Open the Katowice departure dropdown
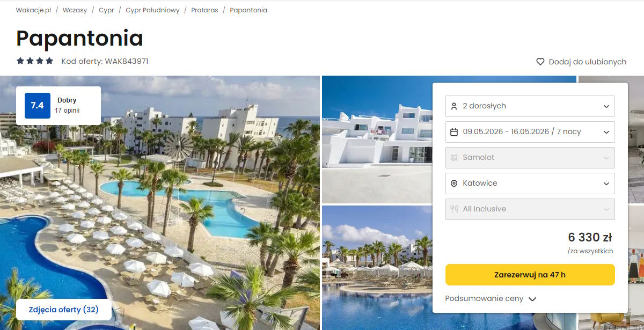This screenshot has width=644, height=330. (530, 184)
